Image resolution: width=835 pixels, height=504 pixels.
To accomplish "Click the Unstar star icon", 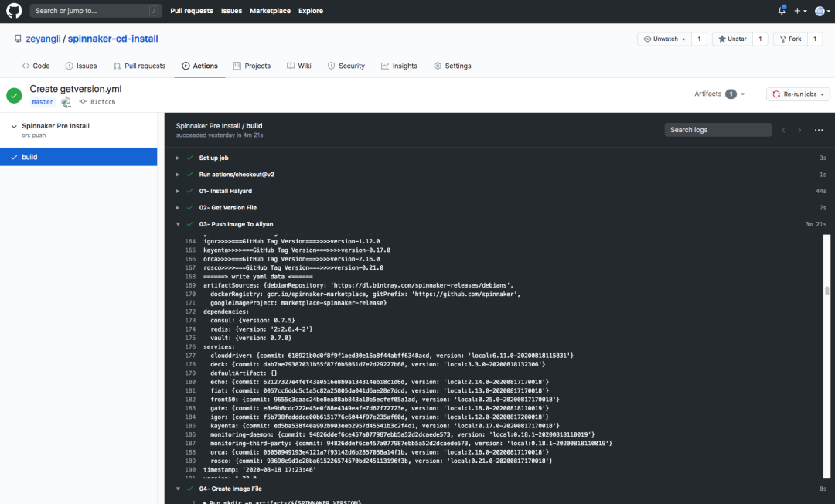I will tap(722, 39).
